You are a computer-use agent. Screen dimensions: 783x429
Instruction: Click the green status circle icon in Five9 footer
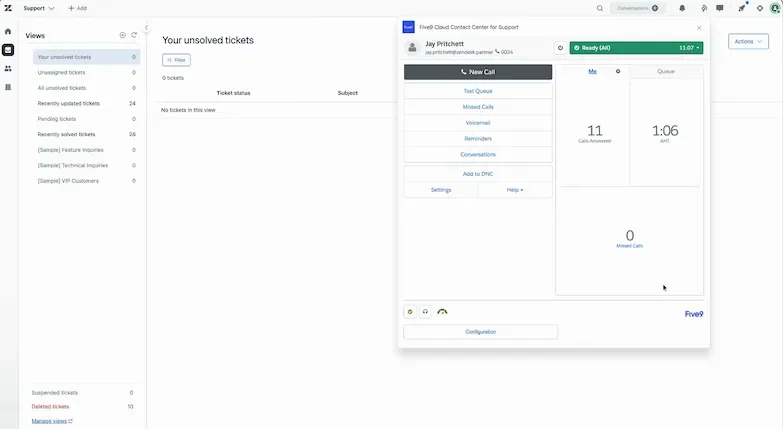point(410,312)
